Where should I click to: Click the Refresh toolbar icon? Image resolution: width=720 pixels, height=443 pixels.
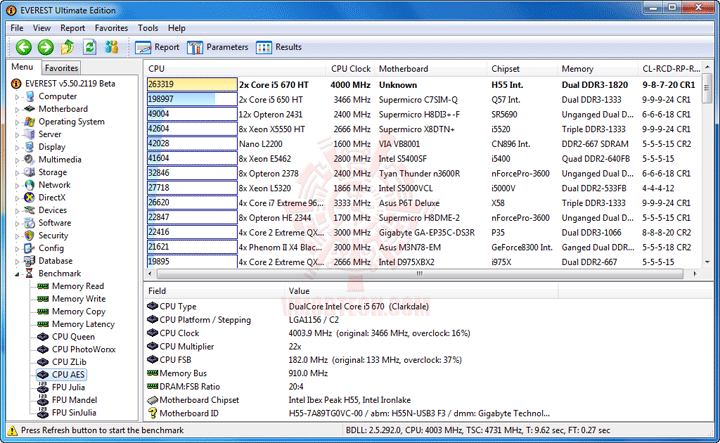click(90, 47)
